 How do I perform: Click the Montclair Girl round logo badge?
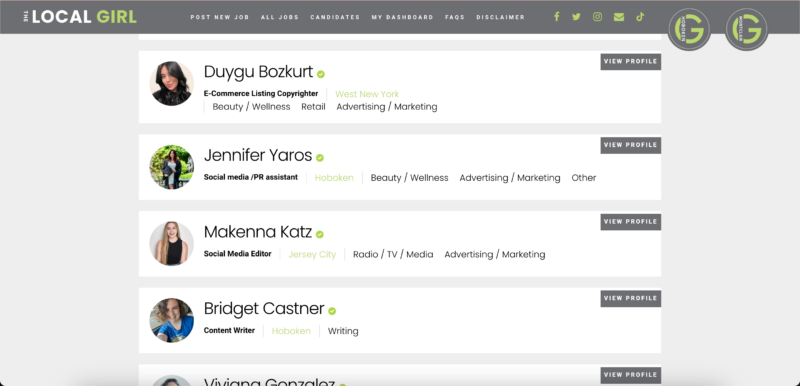coord(746,30)
